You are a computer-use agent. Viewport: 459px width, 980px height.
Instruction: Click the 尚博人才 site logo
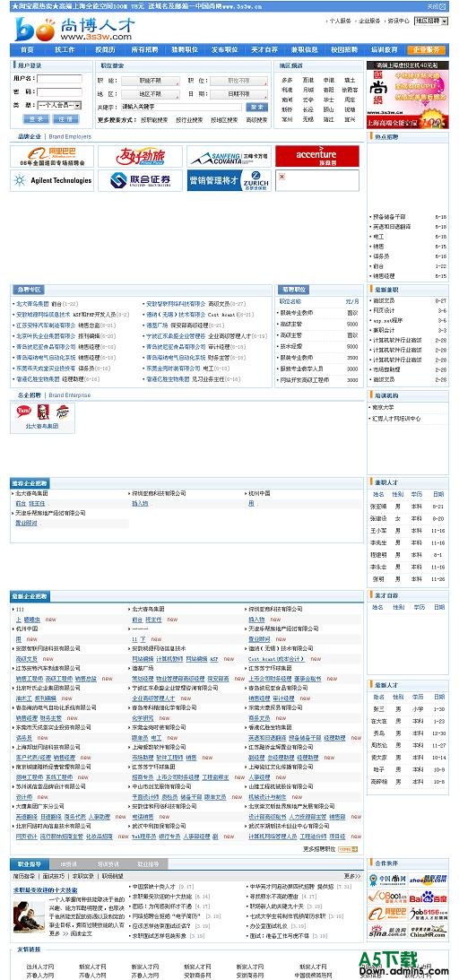click(x=75, y=29)
